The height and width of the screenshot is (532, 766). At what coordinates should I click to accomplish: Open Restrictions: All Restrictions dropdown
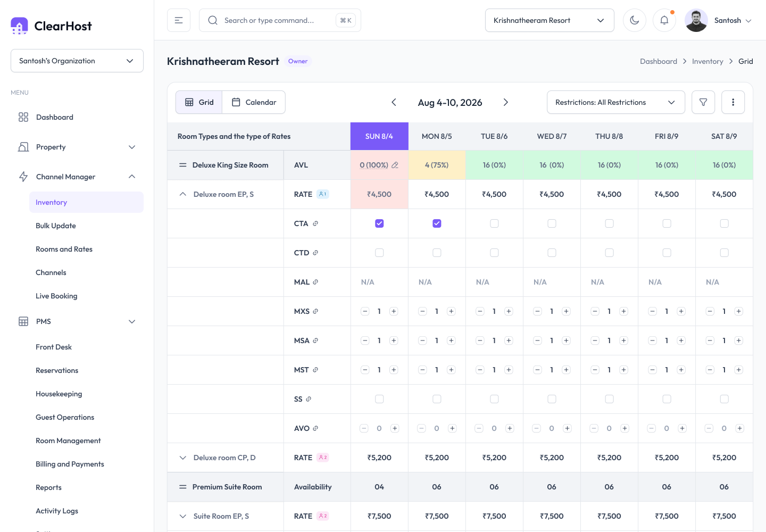[x=615, y=102]
